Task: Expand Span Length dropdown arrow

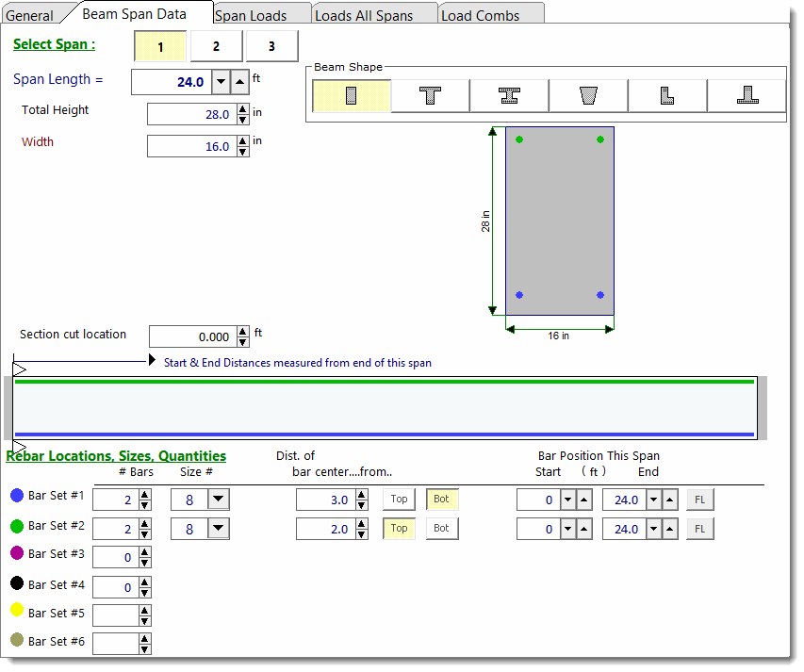Action: pos(221,82)
